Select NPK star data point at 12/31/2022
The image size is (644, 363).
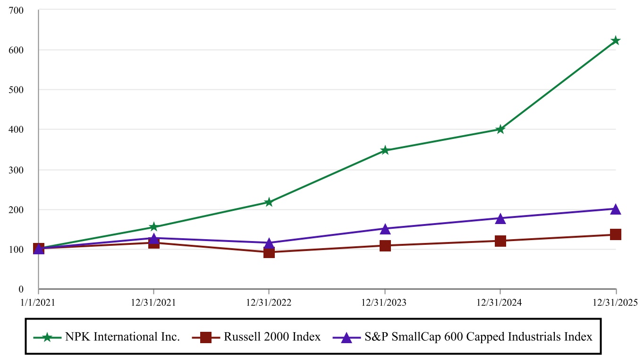pos(269,202)
